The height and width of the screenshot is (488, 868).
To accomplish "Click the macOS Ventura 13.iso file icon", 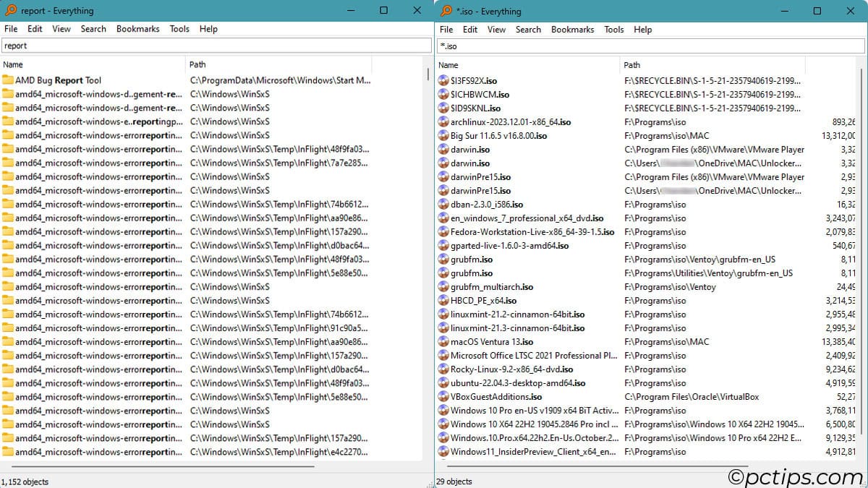I will click(x=443, y=341).
